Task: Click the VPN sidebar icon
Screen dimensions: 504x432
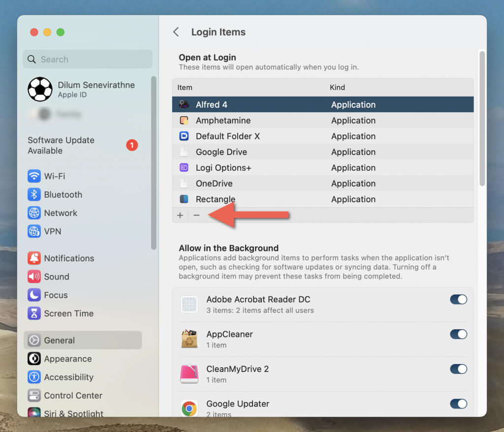Action: (x=34, y=231)
